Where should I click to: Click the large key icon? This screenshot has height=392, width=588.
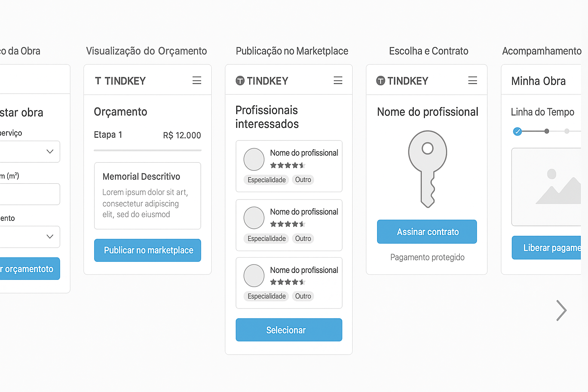pos(428,169)
